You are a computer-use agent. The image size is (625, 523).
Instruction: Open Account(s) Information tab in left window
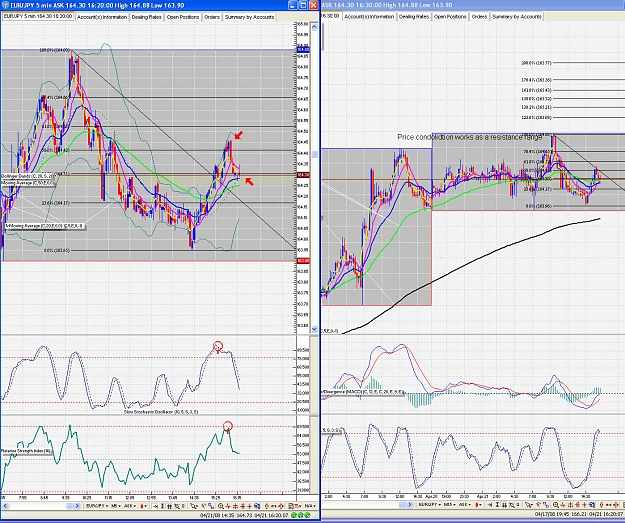point(102,17)
